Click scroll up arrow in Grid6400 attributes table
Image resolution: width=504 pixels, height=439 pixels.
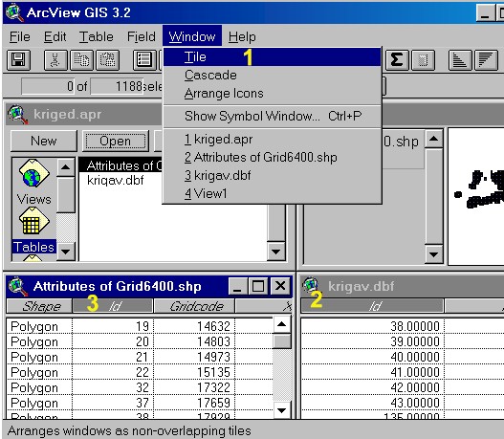(x=282, y=324)
